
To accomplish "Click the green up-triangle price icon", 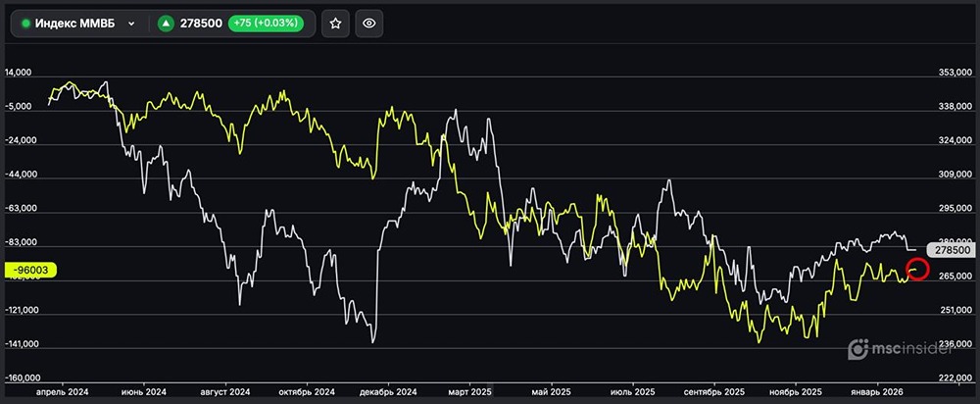I will [167, 24].
